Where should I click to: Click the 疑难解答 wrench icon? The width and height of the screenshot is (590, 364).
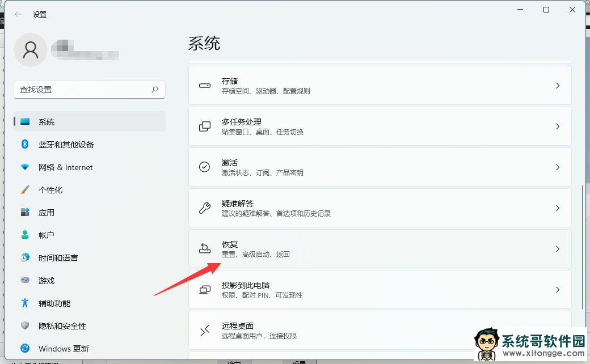click(x=205, y=208)
